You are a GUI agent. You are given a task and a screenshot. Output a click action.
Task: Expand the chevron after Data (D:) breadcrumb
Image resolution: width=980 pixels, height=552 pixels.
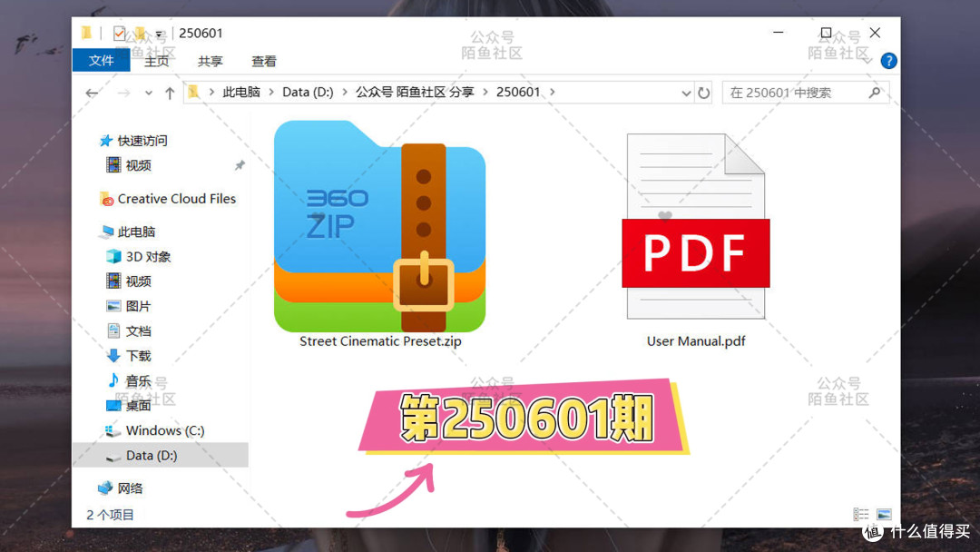345,92
